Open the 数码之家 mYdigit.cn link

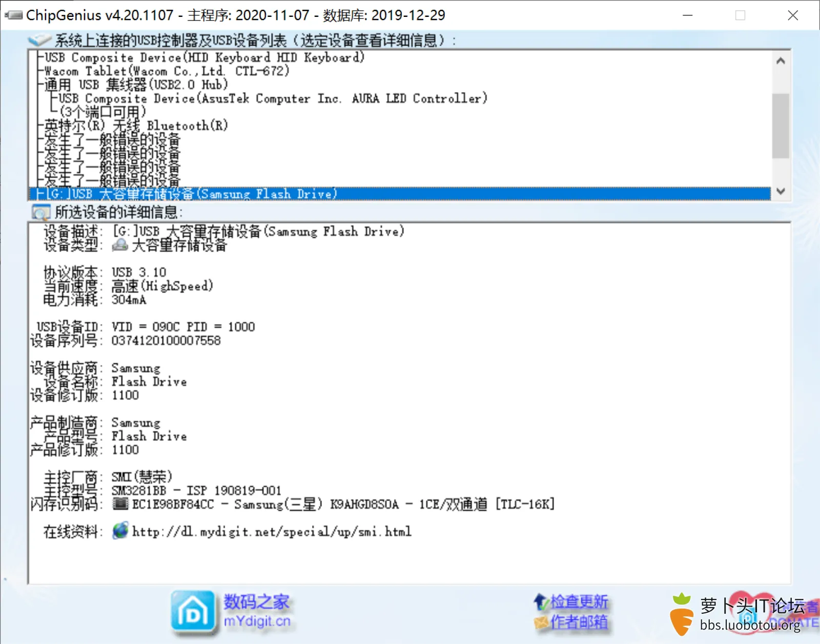(257, 611)
